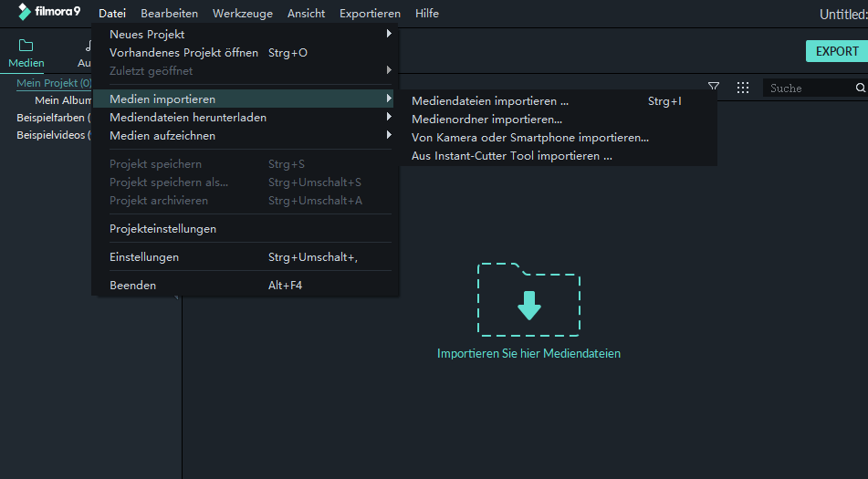The width and height of the screenshot is (868, 479).
Task: Select Medien importieren menu entry
Action: tap(246, 99)
